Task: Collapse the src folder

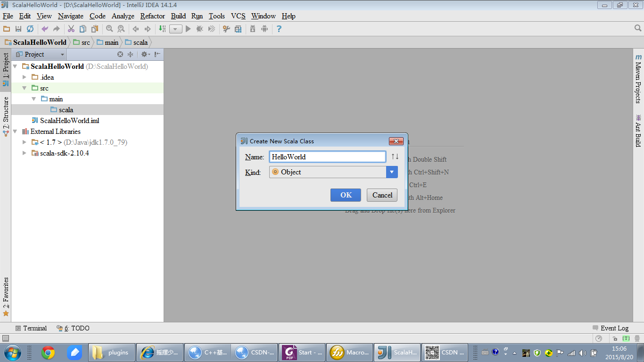Action: (x=25, y=88)
